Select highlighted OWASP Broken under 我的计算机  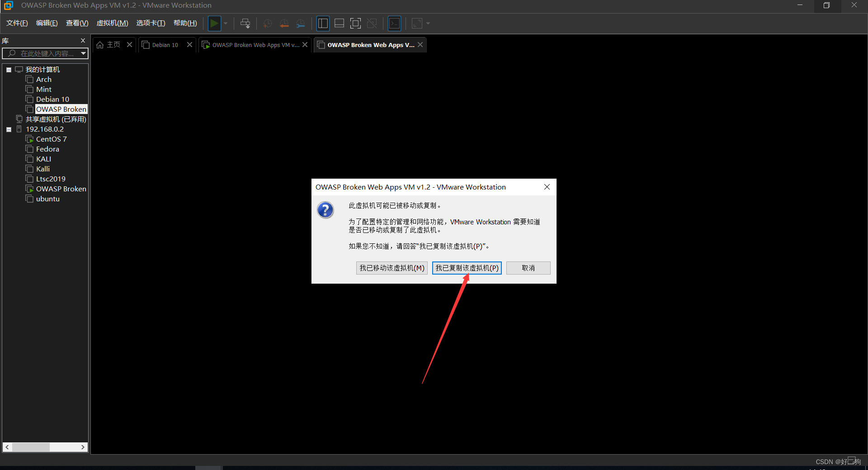[61, 109]
